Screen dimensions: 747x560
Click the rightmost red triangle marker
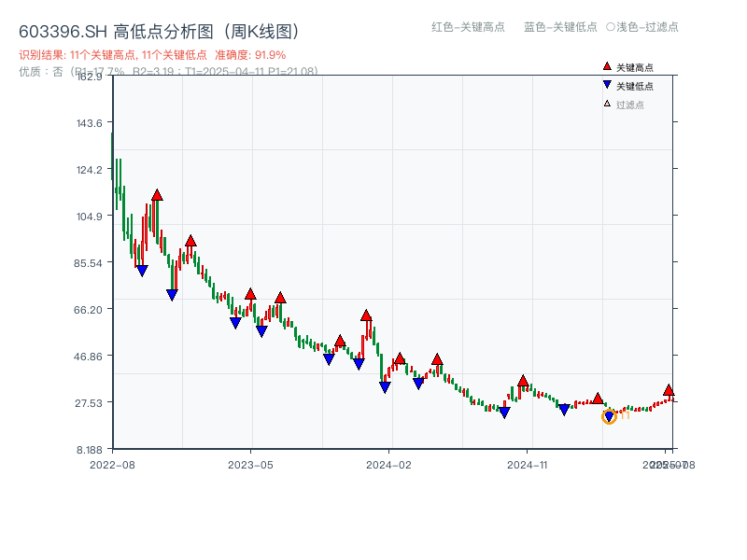pyautogui.click(x=669, y=390)
